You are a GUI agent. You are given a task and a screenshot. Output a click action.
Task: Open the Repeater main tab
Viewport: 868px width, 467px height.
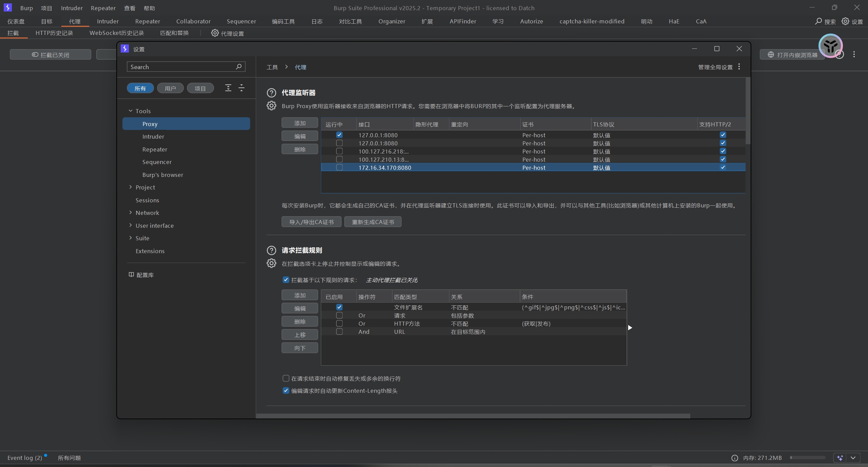[147, 21]
